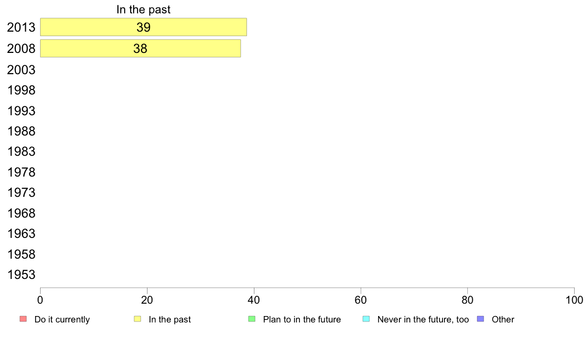Click the 100 tick on the axis

click(x=574, y=300)
